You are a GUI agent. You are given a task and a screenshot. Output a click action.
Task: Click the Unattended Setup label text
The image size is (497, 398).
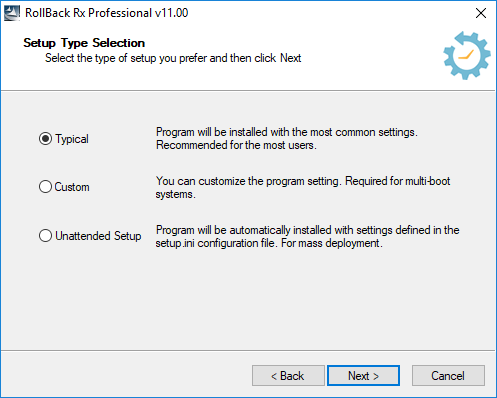[98, 236]
